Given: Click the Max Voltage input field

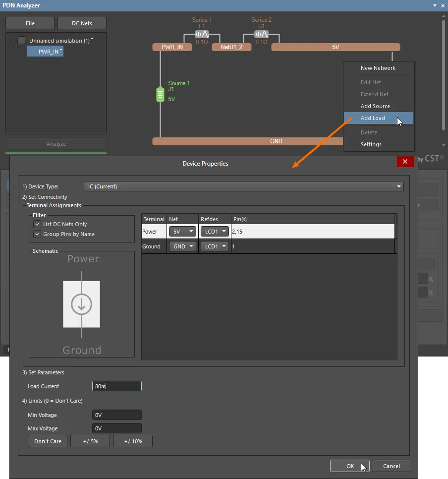Looking at the screenshot, I should pos(117,428).
